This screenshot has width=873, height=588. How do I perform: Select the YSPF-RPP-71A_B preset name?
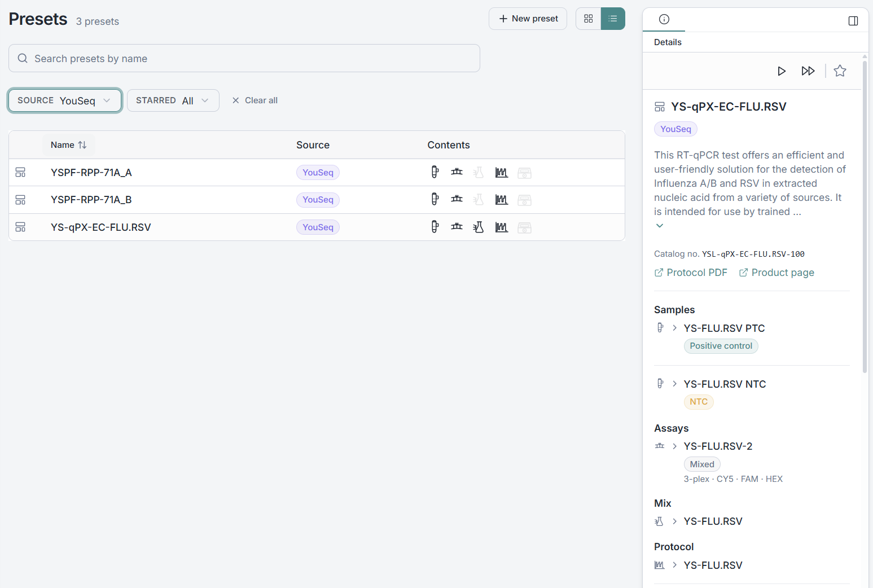91,200
